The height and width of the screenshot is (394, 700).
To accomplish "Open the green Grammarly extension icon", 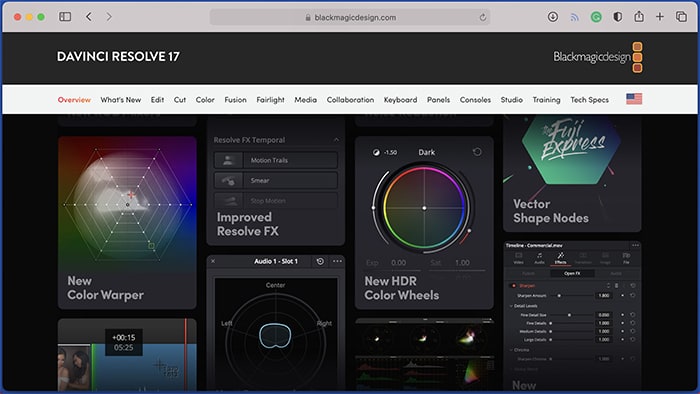I will tap(596, 17).
